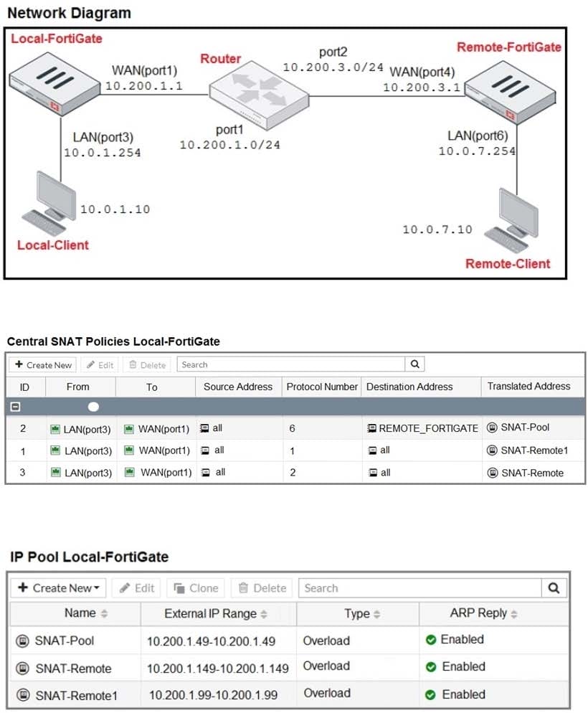Viewport: 588px width, 713px height.
Task: Click the REMOTE_FORTIGATE address icon
Action: coord(371,428)
